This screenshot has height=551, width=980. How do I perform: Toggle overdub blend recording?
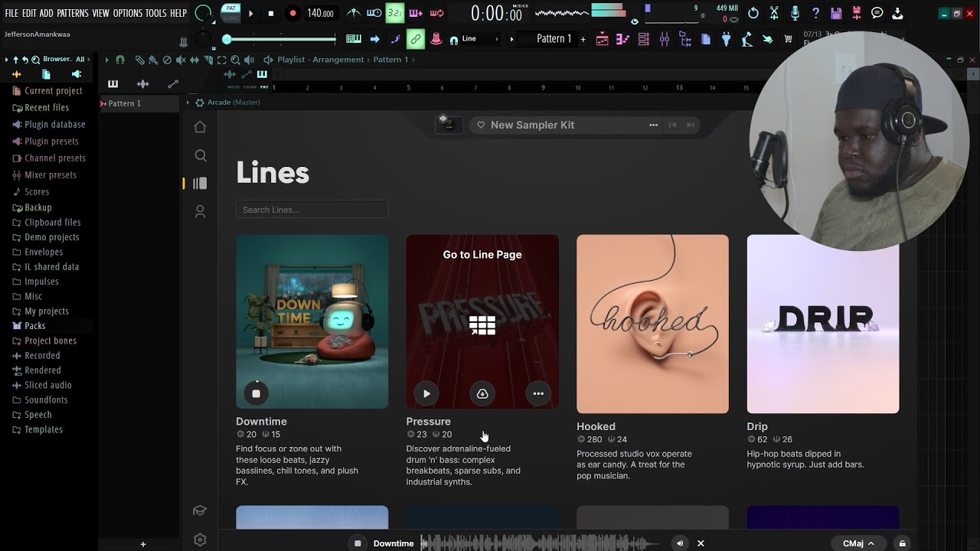tap(416, 13)
